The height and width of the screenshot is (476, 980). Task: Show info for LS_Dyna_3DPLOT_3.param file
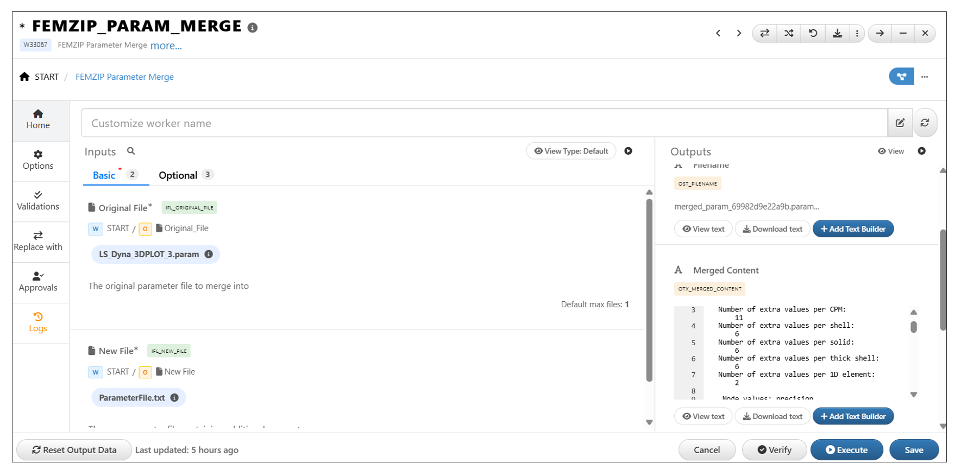pyautogui.click(x=209, y=254)
